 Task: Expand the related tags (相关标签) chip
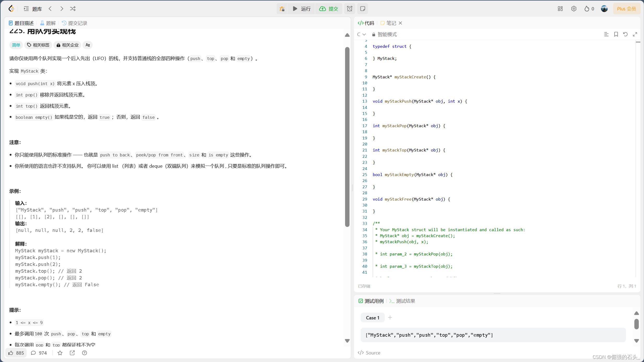tap(38, 45)
